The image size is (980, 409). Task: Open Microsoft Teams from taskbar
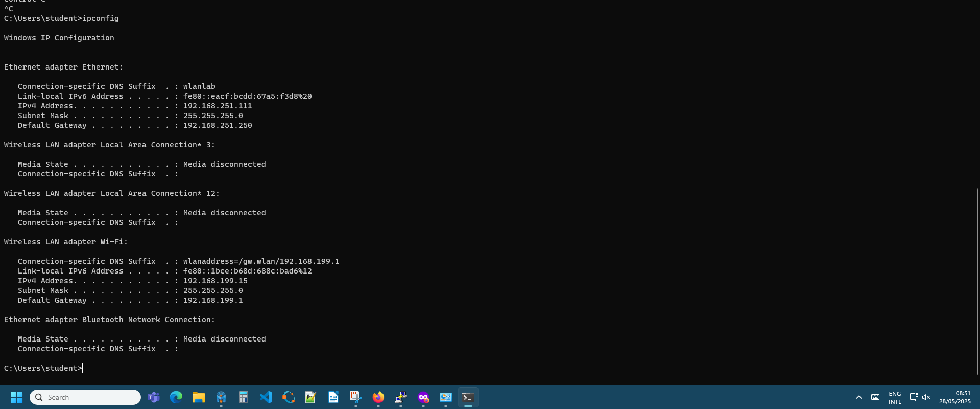coord(154,397)
